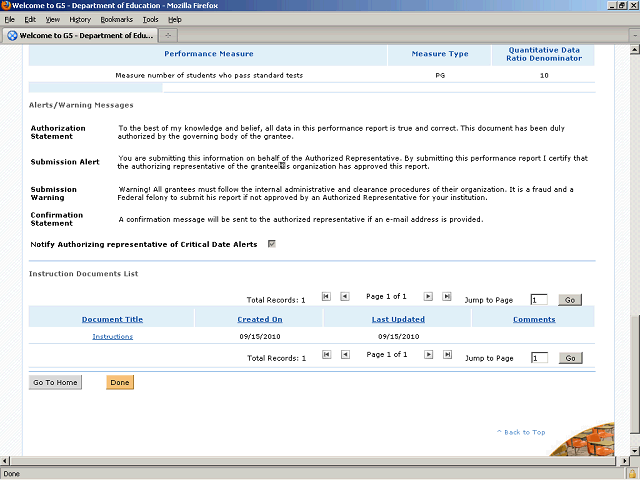
Task: Click lower Go button beside Jump to Page
Action: 570,358
